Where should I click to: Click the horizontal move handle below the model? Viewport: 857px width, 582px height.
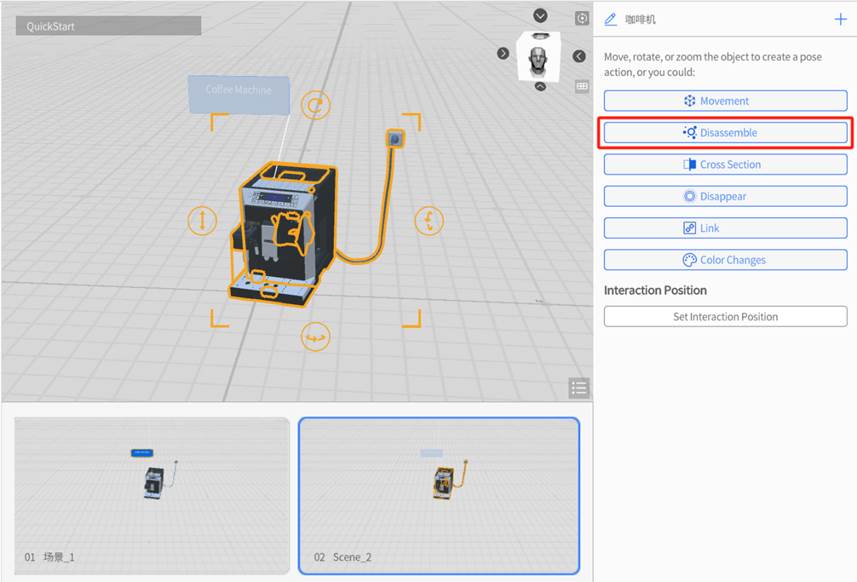(x=316, y=338)
